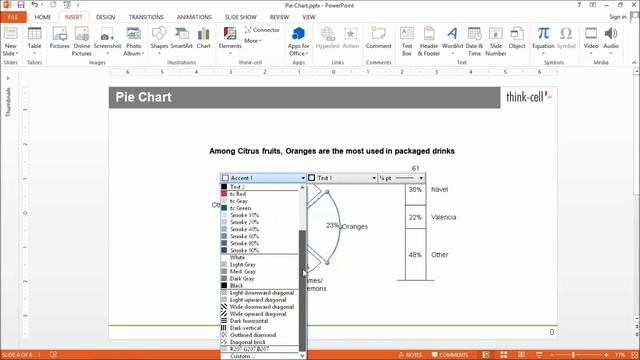The image size is (640, 360).
Task: Expand the Thumbnails pane
Action: [x=8, y=78]
